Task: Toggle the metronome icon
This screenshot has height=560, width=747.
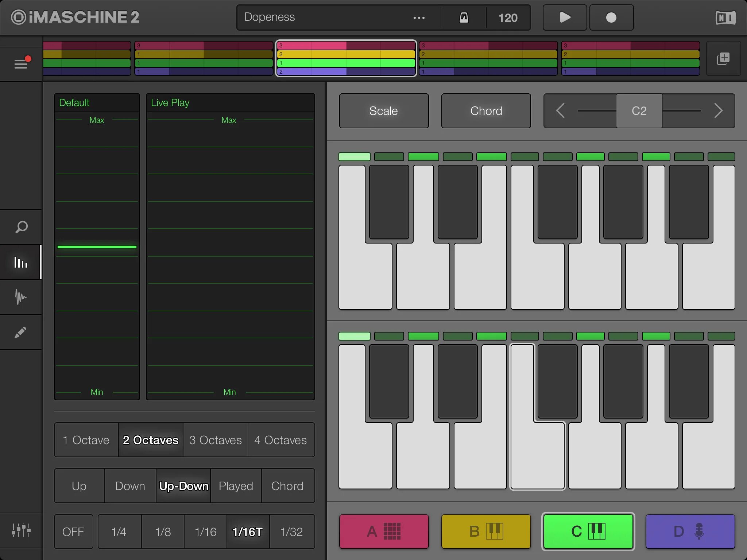Action: point(464,17)
